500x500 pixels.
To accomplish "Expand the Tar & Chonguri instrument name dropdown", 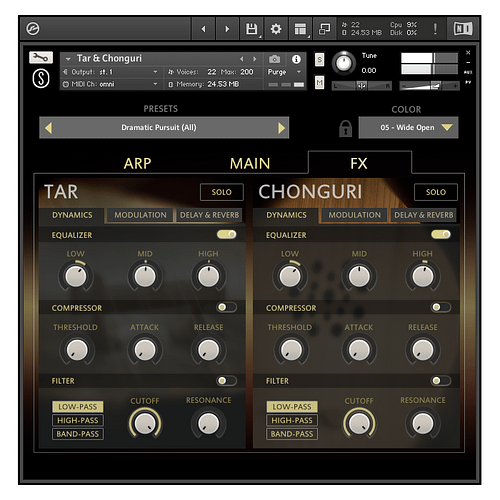I will (68, 59).
